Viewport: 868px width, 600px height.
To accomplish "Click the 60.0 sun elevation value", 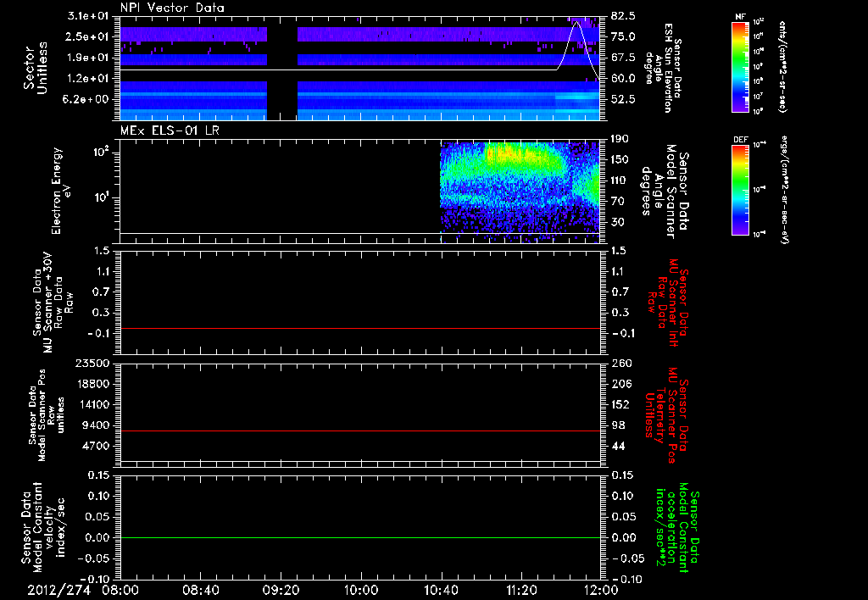I will (623, 78).
